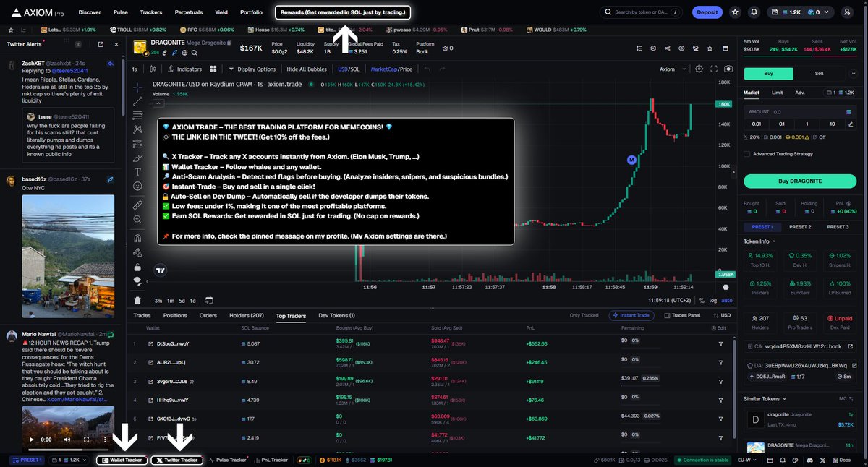
Task: Select the Limit order tab
Action: (x=777, y=93)
